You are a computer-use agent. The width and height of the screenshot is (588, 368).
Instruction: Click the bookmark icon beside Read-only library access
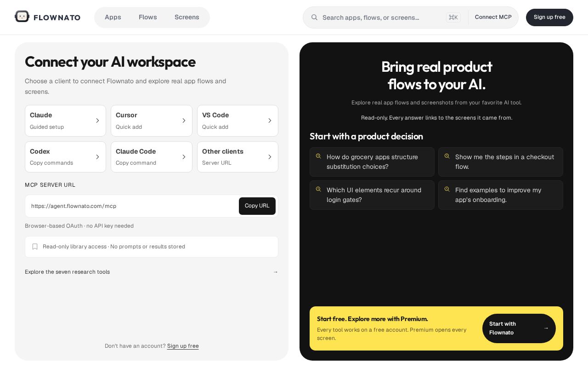35,247
